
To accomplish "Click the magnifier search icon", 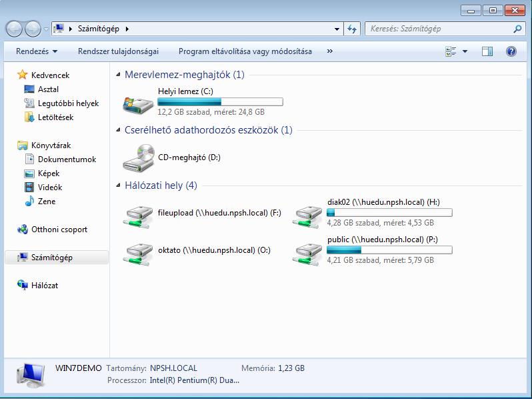I will click(517, 29).
